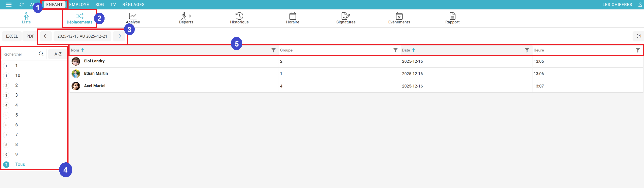Image resolution: width=644 pixels, height=188 pixels.
Task: Open the Événements section
Action: pyautogui.click(x=399, y=18)
